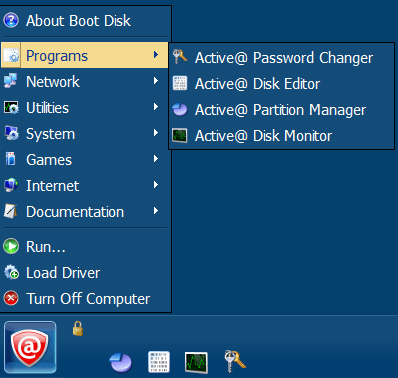The image size is (398, 378).
Task: Choose Run... from the start menu
Action: tap(85, 247)
